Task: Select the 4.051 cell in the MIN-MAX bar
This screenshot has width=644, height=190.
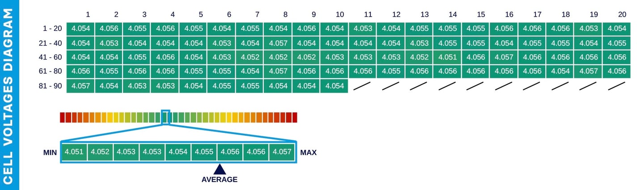Action: pyautogui.click(x=74, y=152)
